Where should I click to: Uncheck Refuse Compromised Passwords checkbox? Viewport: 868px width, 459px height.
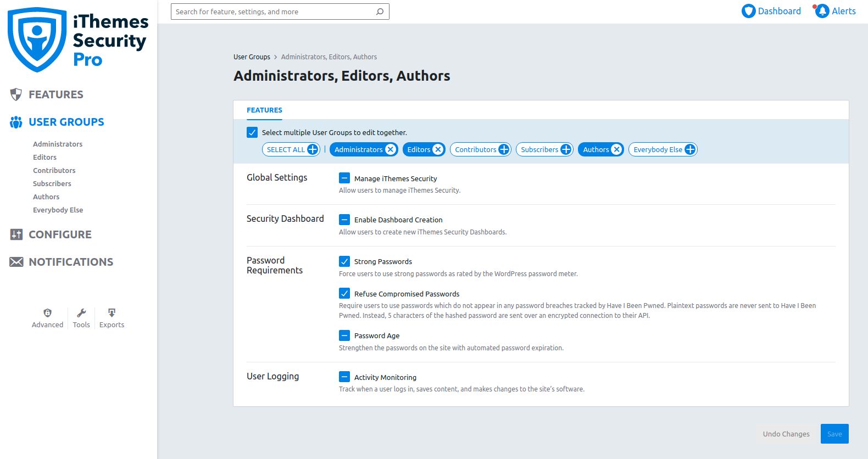344,293
